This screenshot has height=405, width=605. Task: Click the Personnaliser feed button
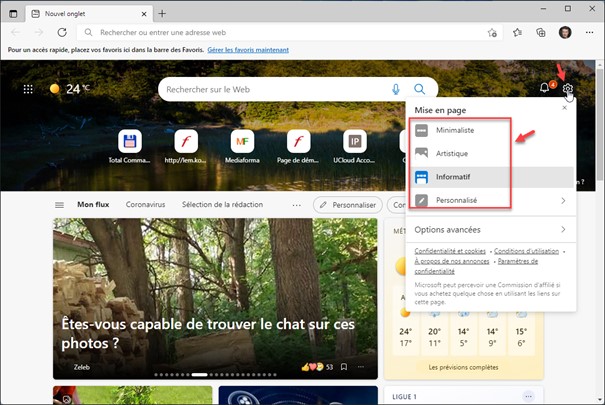[x=349, y=205]
